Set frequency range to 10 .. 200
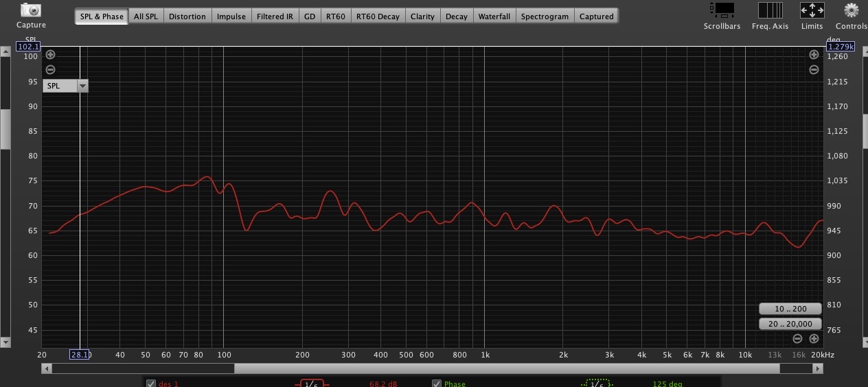This screenshot has width=868, height=387. [790, 309]
